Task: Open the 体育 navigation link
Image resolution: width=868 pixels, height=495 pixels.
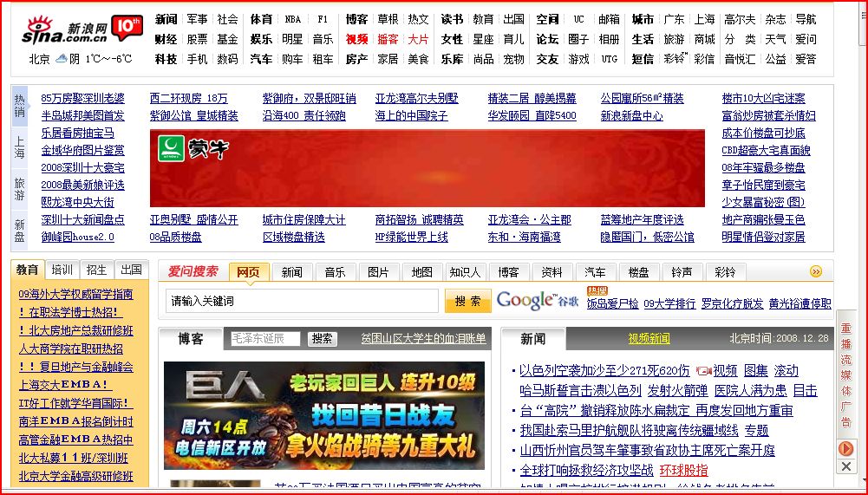Action: tap(261, 19)
